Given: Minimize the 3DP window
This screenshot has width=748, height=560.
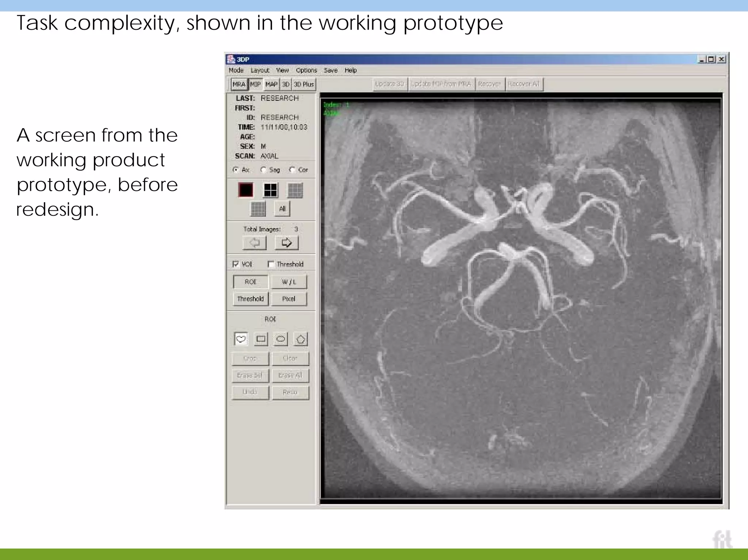Looking at the screenshot, I should coord(702,59).
